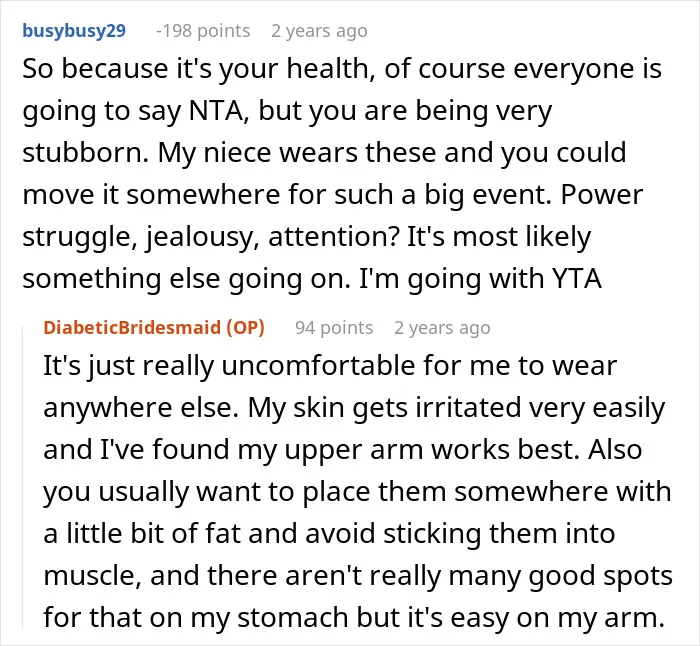Open busybusy29's user profile
Viewport: 700px width, 646px height.
(74, 31)
